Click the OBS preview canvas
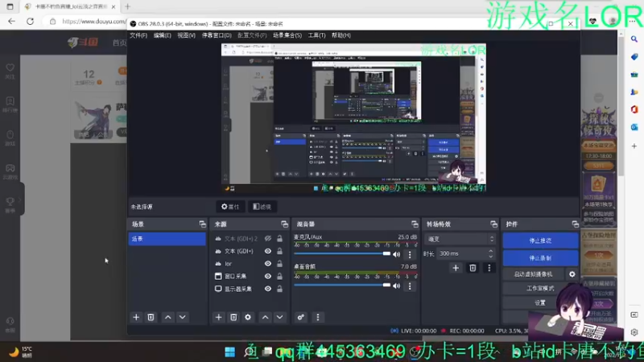Screen dimensions: 644x362 (353, 117)
